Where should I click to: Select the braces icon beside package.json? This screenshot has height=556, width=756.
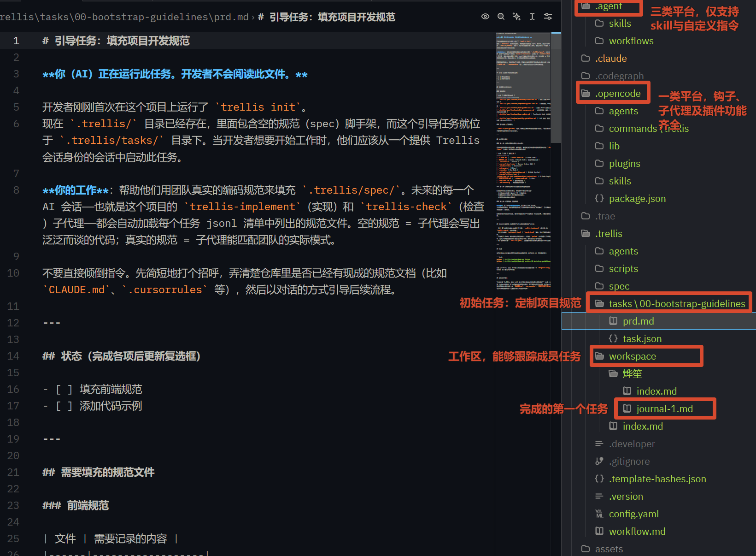599,198
